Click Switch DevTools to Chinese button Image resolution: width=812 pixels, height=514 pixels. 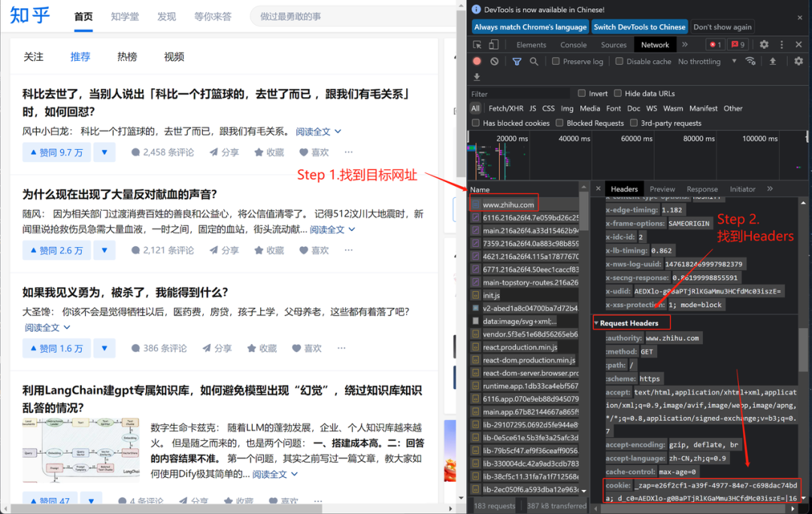tap(640, 27)
